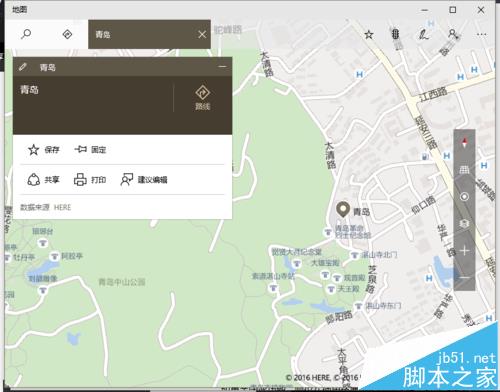Open the directions diamond tab
The image size is (500, 392).
coord(68,34)
